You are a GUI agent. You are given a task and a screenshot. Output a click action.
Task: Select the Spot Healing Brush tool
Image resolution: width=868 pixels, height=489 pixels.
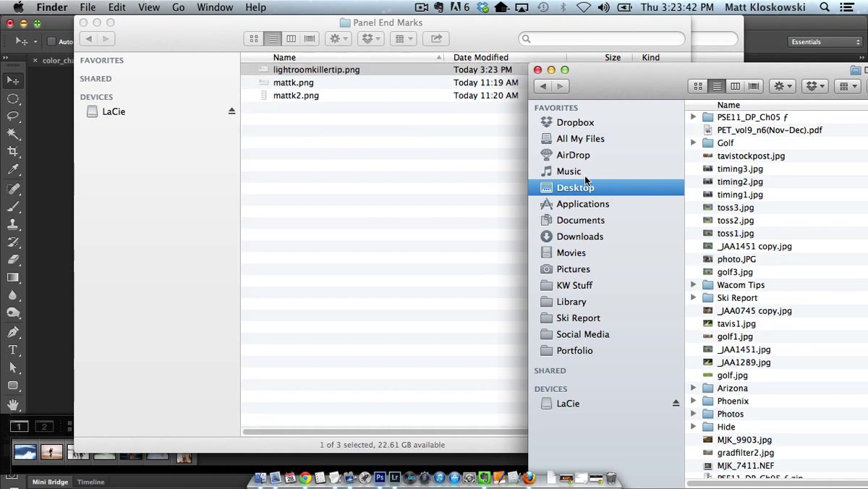coord(13,189)
